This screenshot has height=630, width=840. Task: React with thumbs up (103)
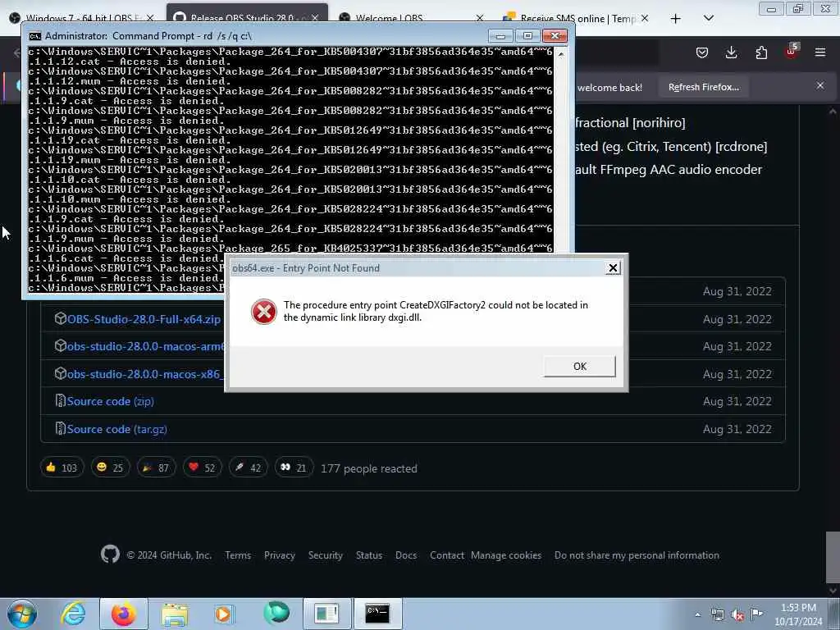pyautogui.click(x=62, y=468)
